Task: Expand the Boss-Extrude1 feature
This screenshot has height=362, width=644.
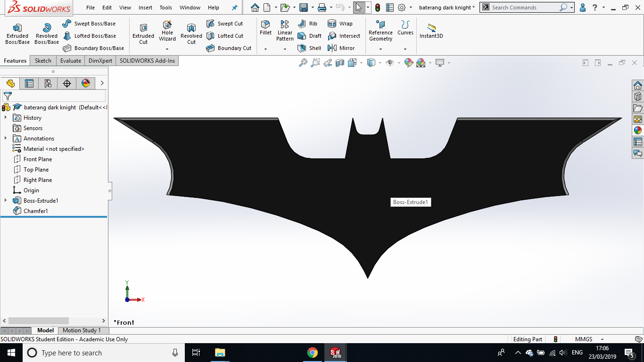Action: (6, 201)
